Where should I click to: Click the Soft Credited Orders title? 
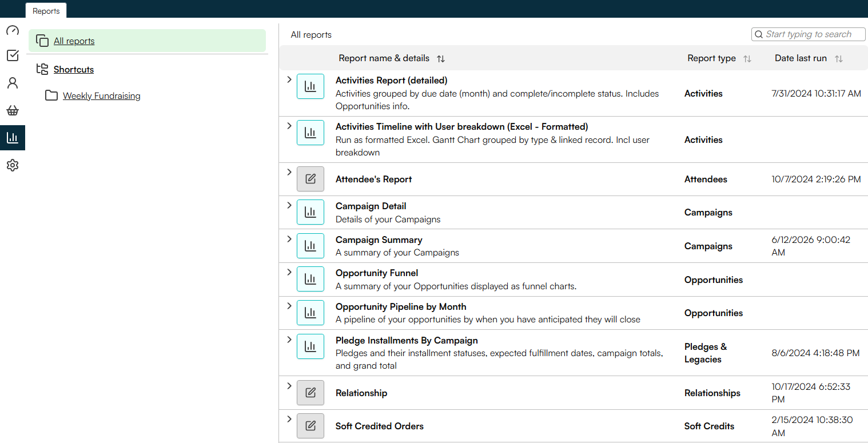coord(380,426)
